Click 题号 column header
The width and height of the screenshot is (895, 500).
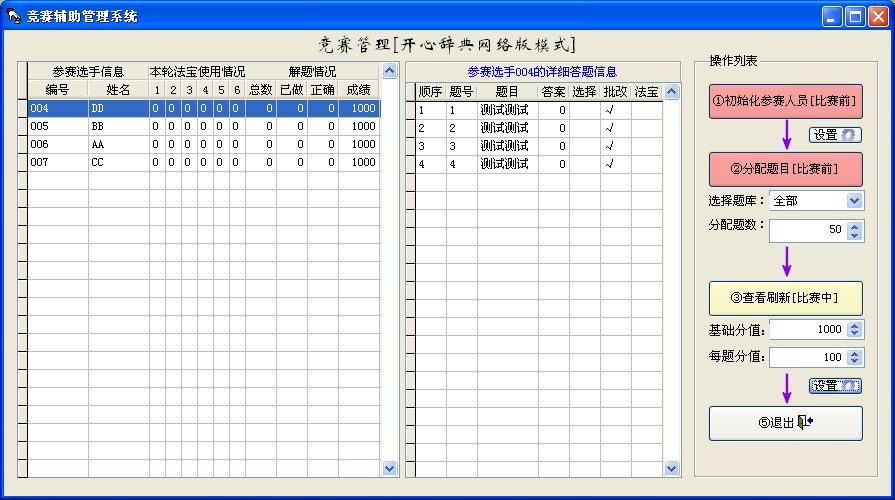point(461,92)
